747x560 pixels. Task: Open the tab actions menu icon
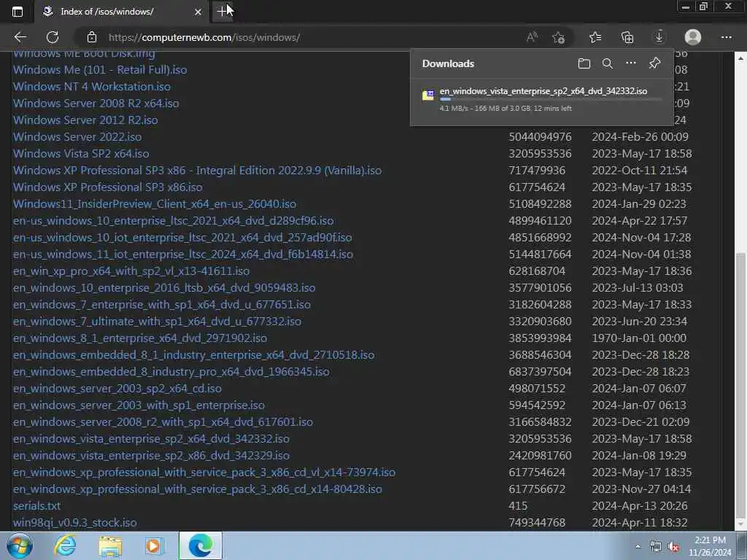tap(18, 12)
